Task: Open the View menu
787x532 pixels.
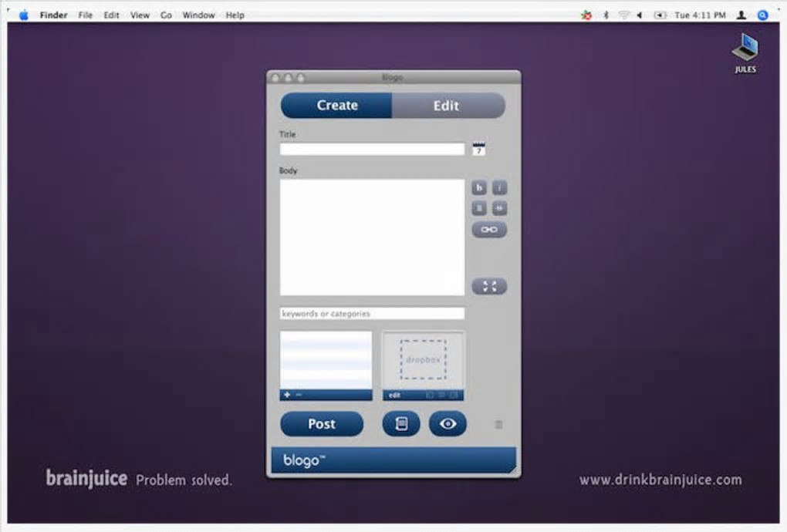Action: [140, 15]
